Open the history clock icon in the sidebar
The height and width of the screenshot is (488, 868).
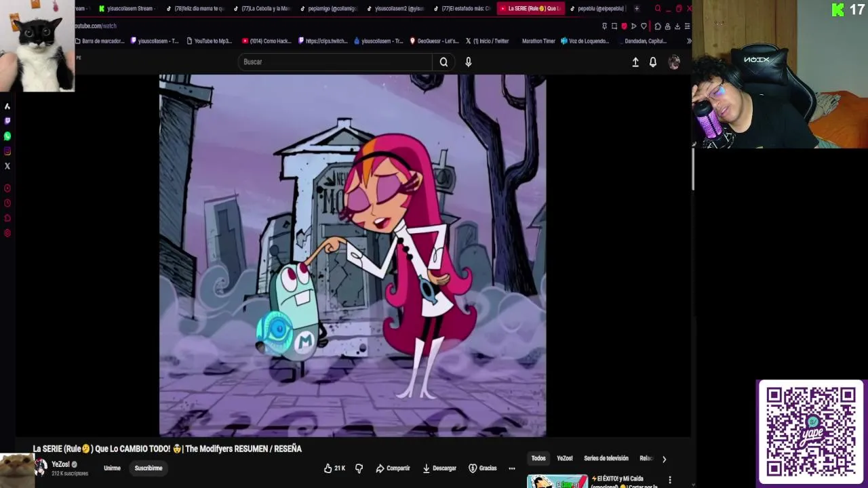(x=7, y=203)
